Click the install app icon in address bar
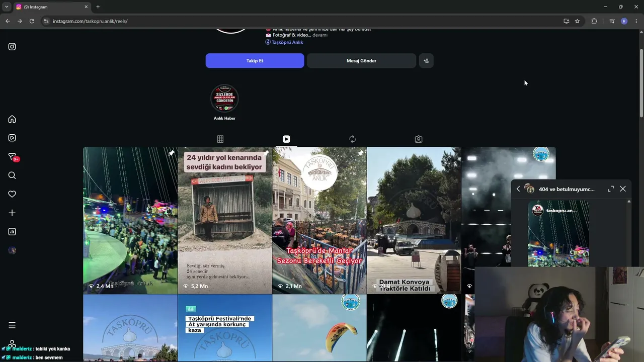The height and width of the screenshot is (362, 644). click(x=567, y=21)
